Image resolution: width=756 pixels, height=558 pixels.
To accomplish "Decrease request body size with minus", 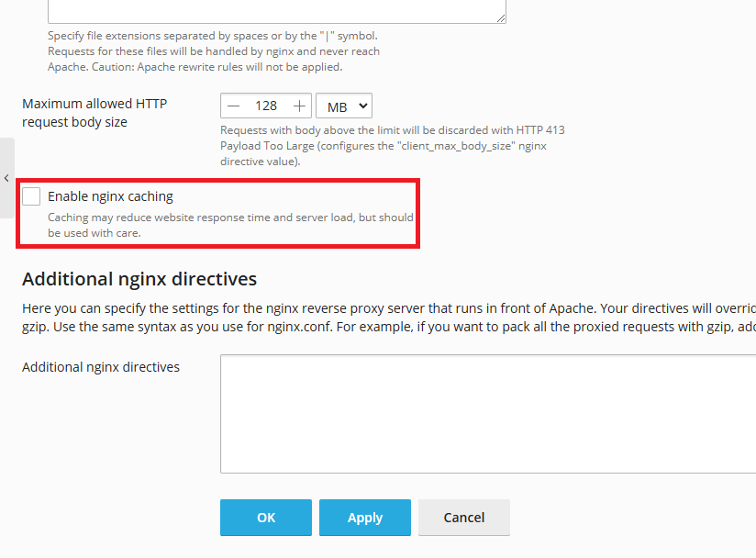I will coord(233,106).
